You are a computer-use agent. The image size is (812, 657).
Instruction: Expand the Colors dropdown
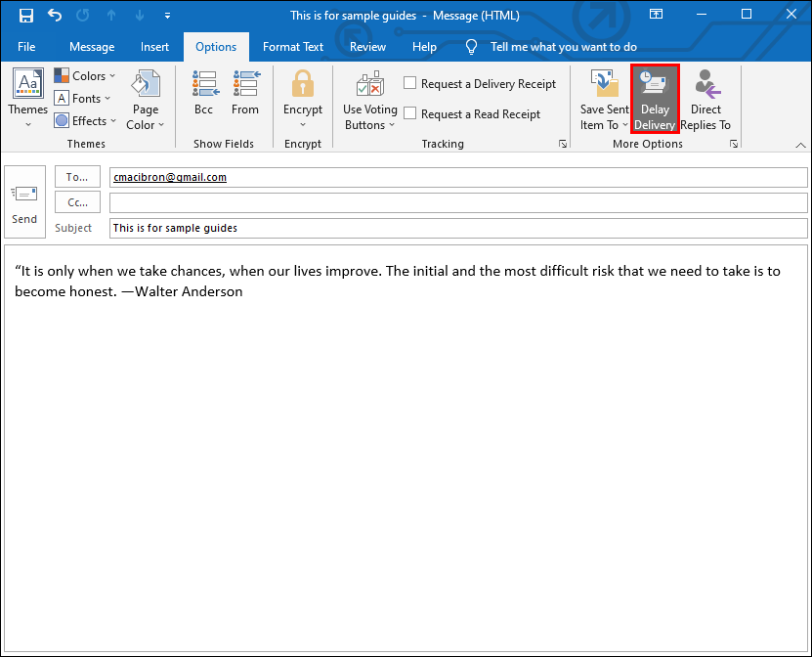pos(85,76)
